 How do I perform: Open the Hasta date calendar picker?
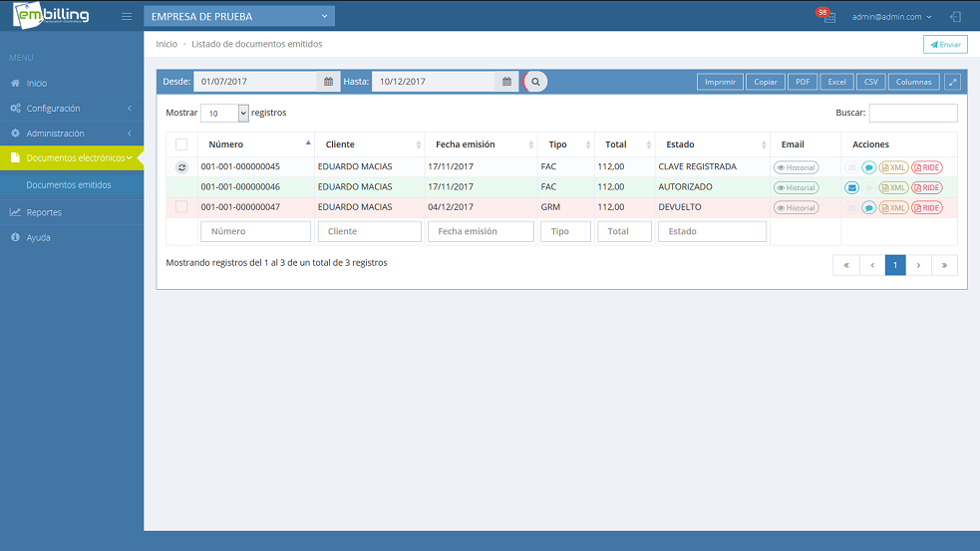[506, 82]
